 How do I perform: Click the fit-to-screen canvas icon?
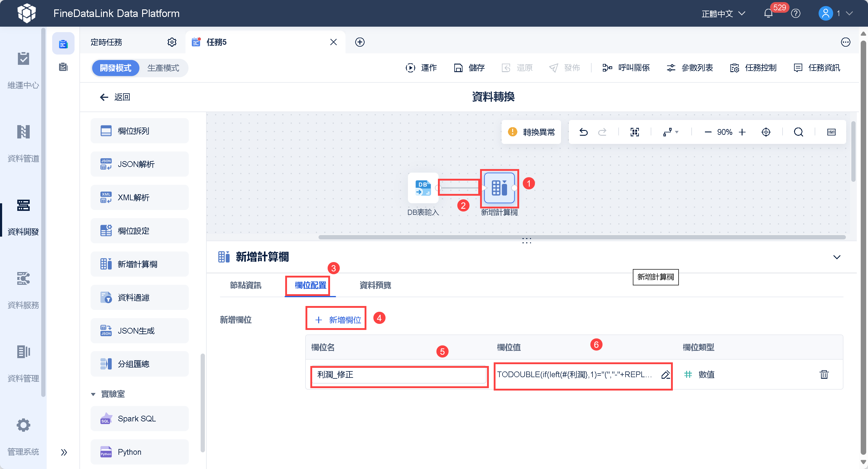coord(635,132)
